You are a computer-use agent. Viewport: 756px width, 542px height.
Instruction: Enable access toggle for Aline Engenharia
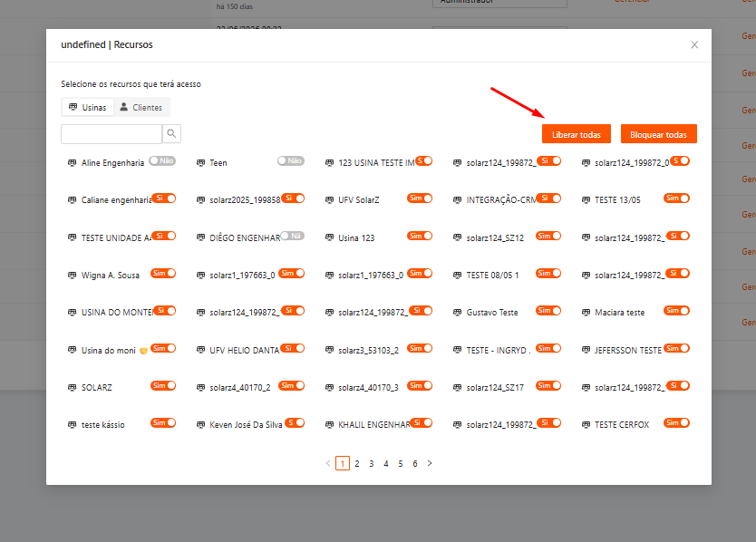coord(162,161)
